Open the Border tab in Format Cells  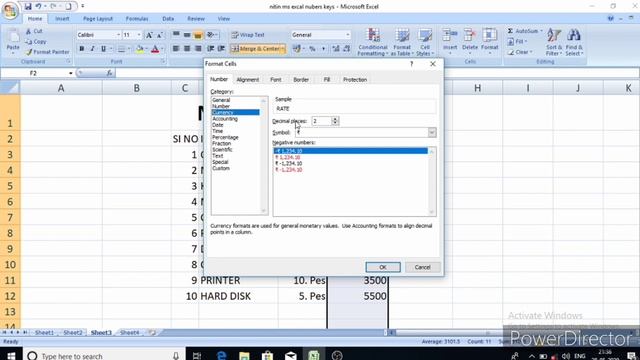pyautogui.click(x=301, y=80)
